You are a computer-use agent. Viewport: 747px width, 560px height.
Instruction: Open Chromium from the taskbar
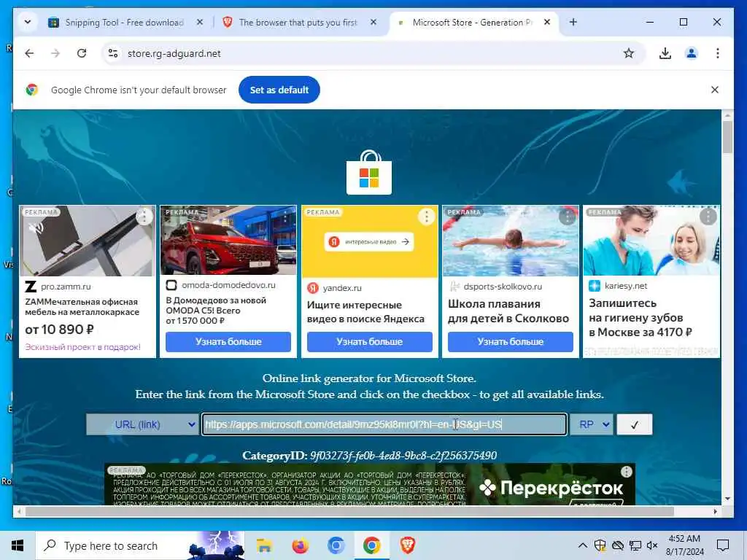point(336,545)
